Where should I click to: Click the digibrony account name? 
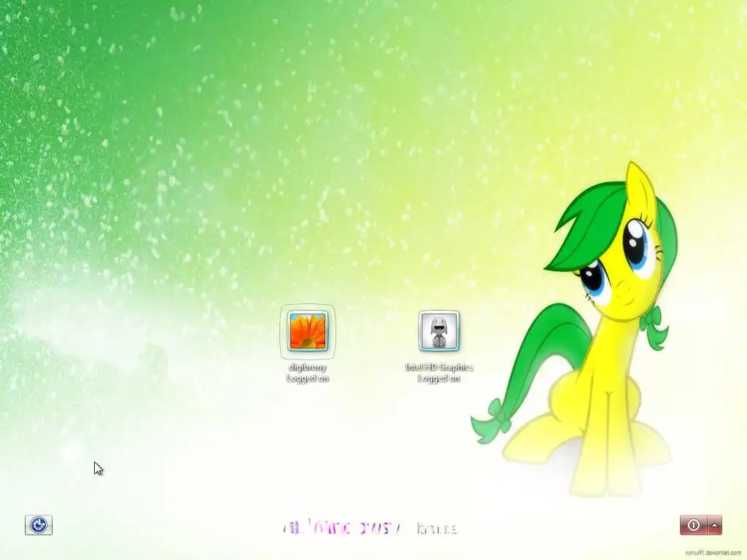point(308,367)
